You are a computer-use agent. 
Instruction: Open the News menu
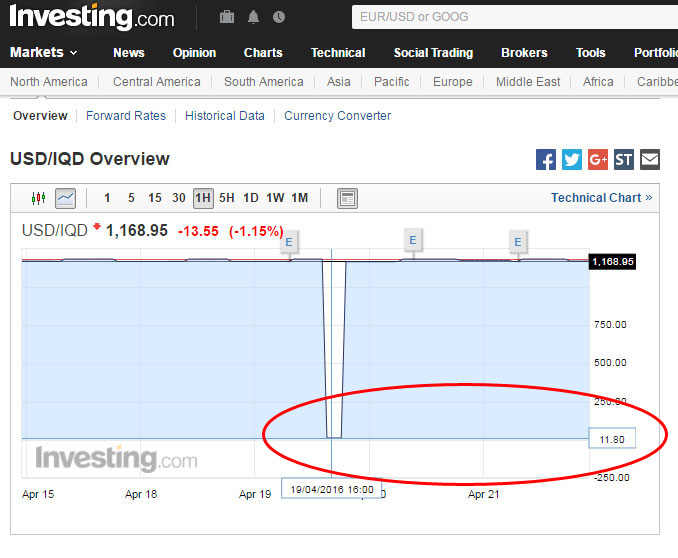click(128, 53)
